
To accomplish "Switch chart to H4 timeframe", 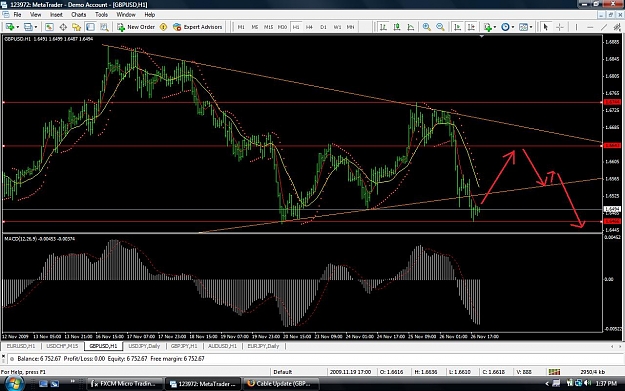I will point(309,27).
